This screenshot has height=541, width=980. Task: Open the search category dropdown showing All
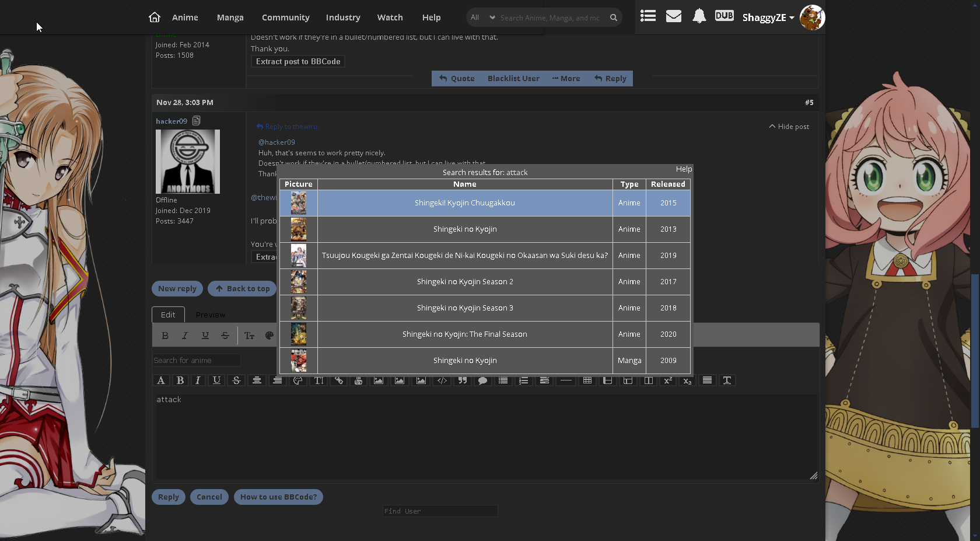pyautogui.click(x=482, y=18)
